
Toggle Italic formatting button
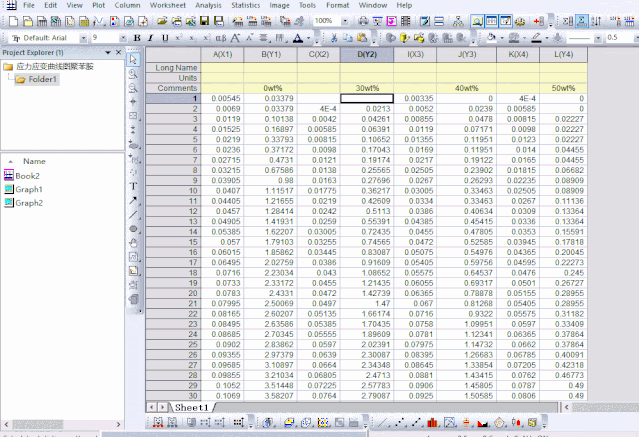coord(150,38)
